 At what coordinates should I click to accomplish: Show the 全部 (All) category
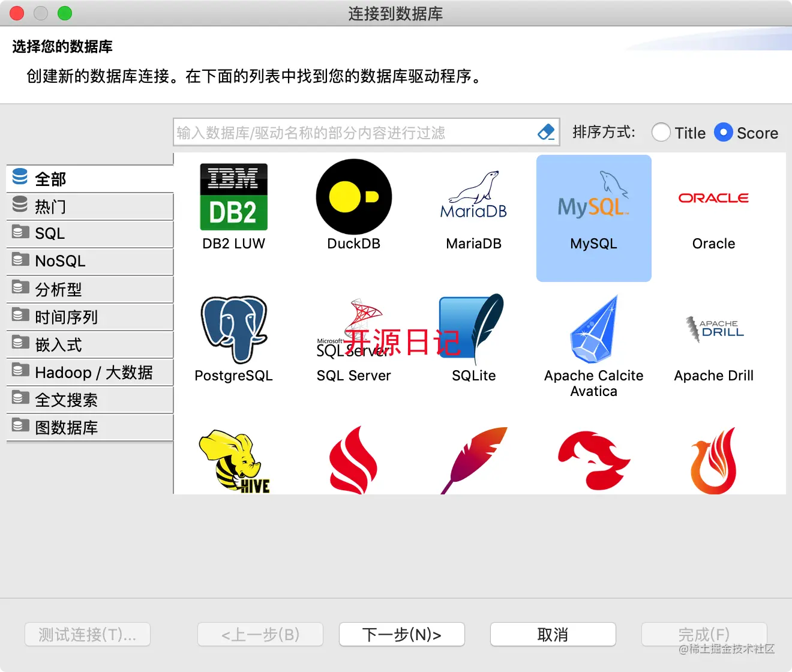[x=90, y=179]
